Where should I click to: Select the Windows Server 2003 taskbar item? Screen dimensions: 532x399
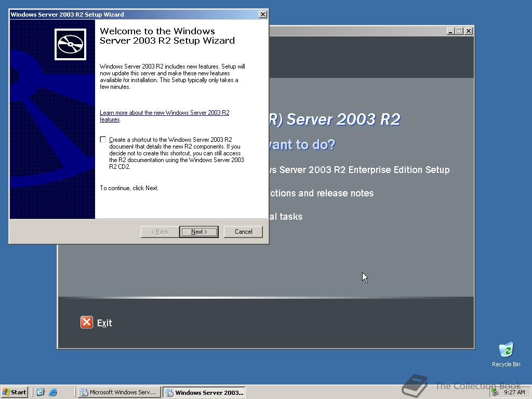tap(204, 392)
